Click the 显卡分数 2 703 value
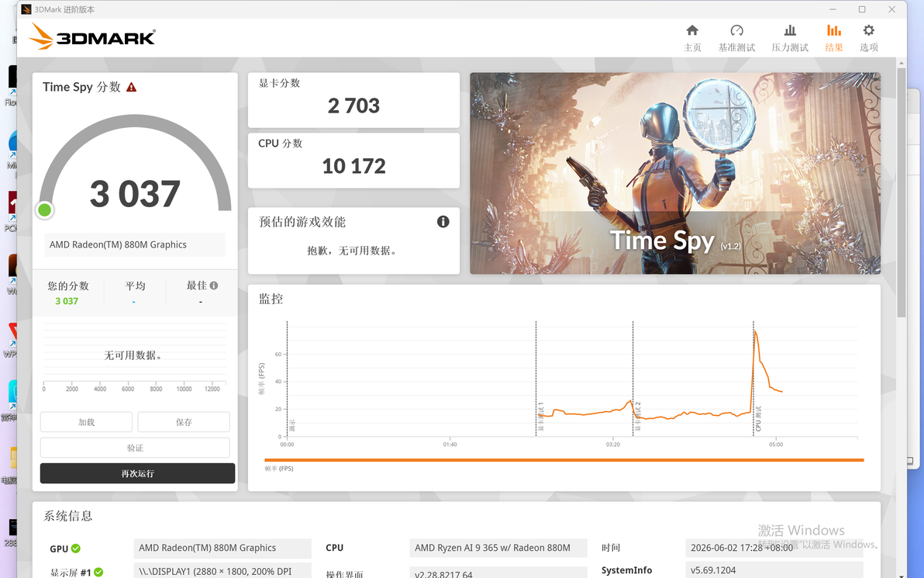The height and width of the screenshot is (578, 924). pos(353,106)
